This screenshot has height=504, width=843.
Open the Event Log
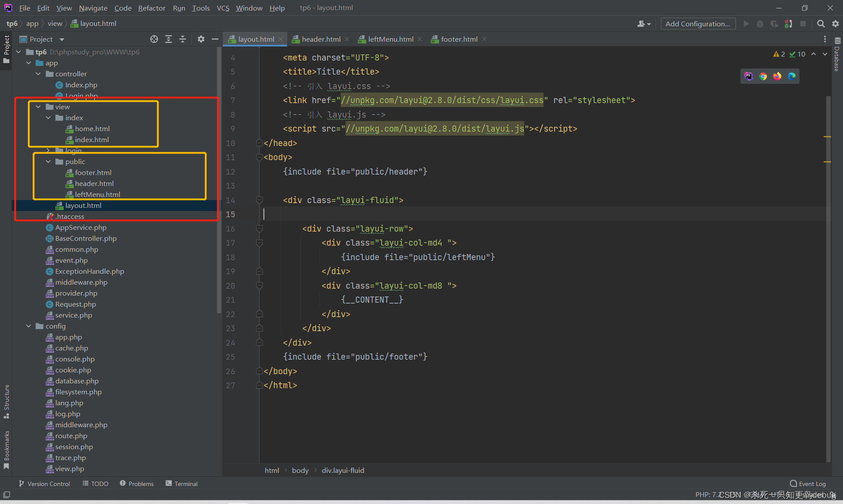pos(808,483)
